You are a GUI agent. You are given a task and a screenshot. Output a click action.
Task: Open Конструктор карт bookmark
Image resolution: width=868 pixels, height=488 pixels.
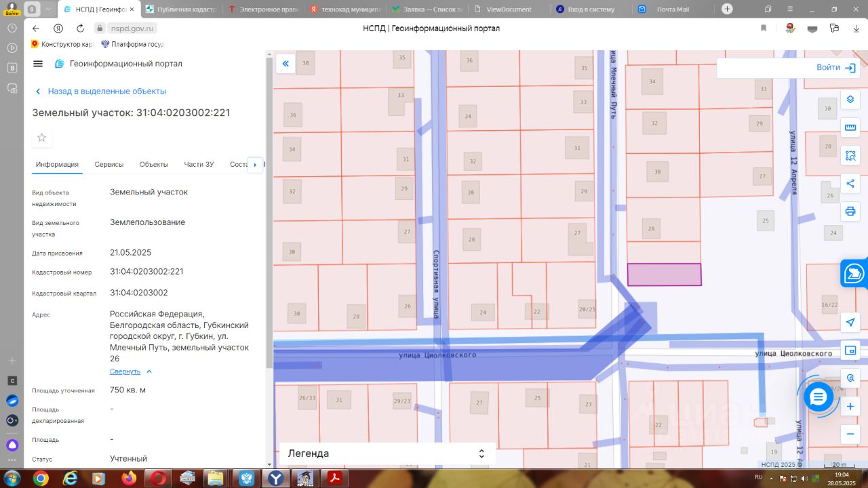click(x=62, y=44)
